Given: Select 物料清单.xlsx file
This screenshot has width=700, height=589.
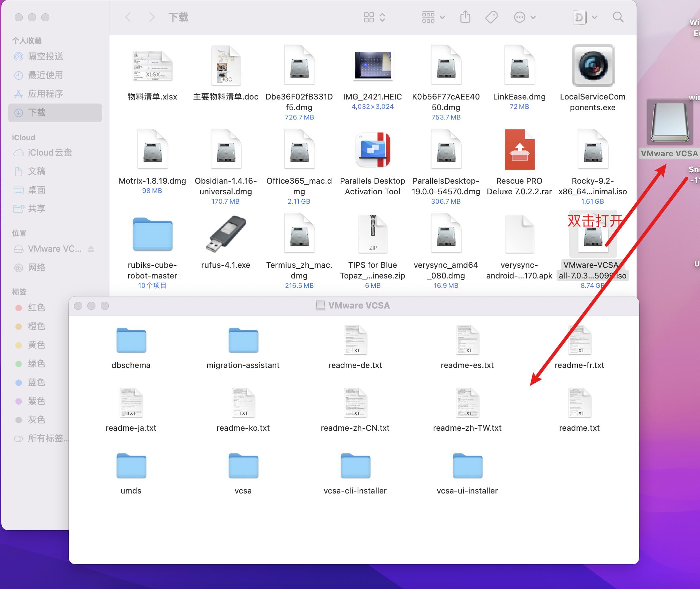Looking at the screenshot, I should (152, 66).
